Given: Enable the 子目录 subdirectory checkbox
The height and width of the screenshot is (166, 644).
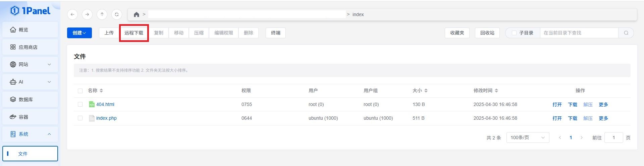Looking at the screenshot, I should [514, 33].
